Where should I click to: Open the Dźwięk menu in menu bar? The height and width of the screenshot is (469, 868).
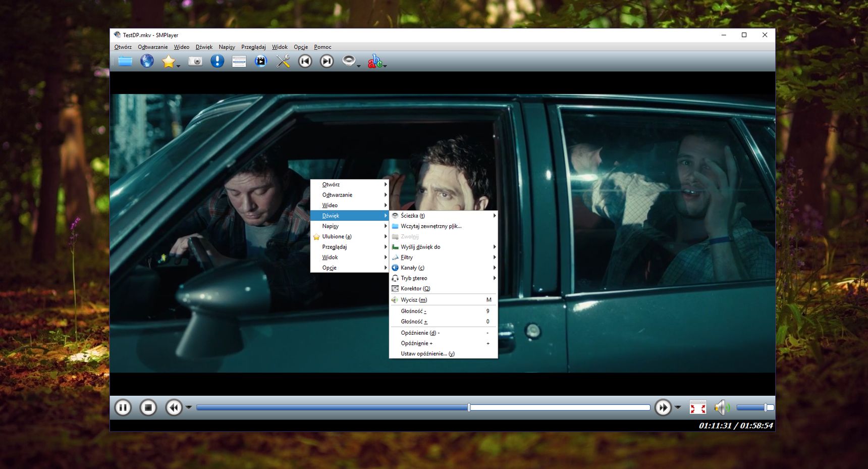204,47
